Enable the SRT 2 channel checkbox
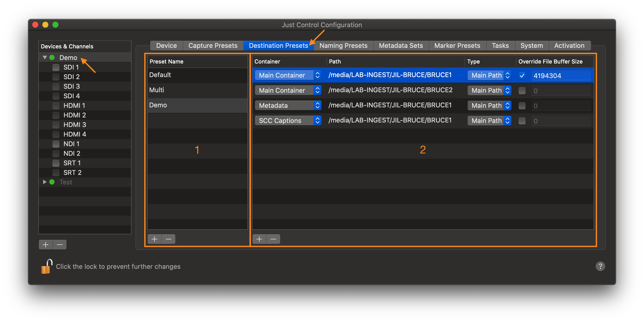Viewport: 644px width, 322px height. click(56, 173)
